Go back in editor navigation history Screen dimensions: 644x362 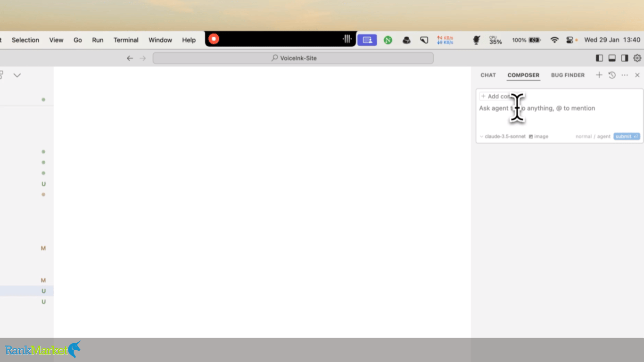[x=130, y=58]
